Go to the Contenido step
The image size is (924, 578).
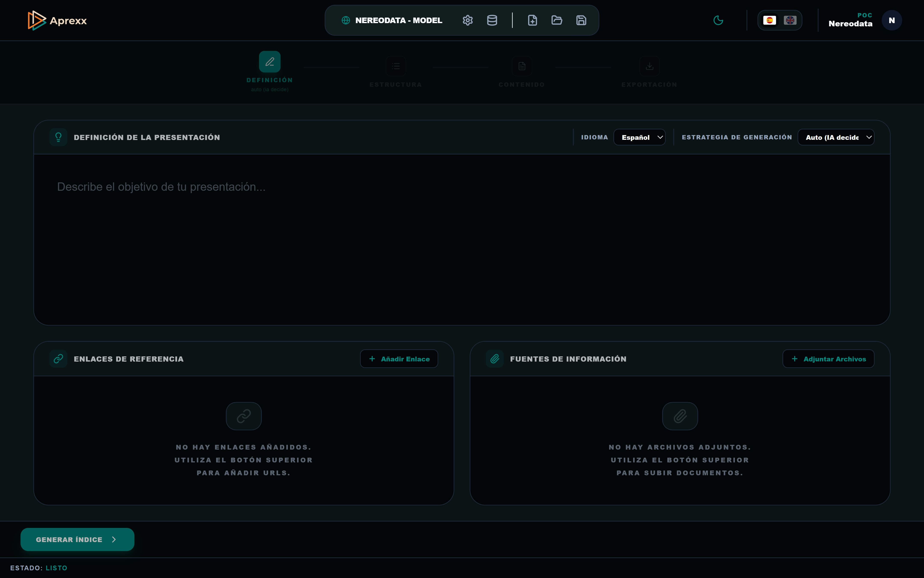point(521,72)
